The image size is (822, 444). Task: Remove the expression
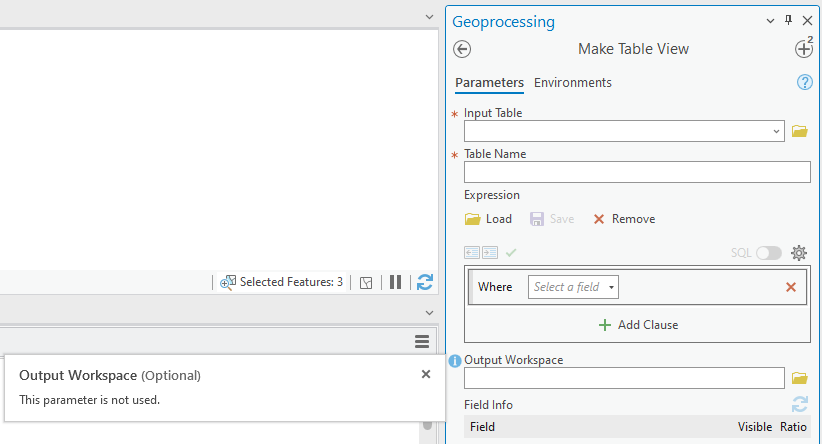coord(624,219)
